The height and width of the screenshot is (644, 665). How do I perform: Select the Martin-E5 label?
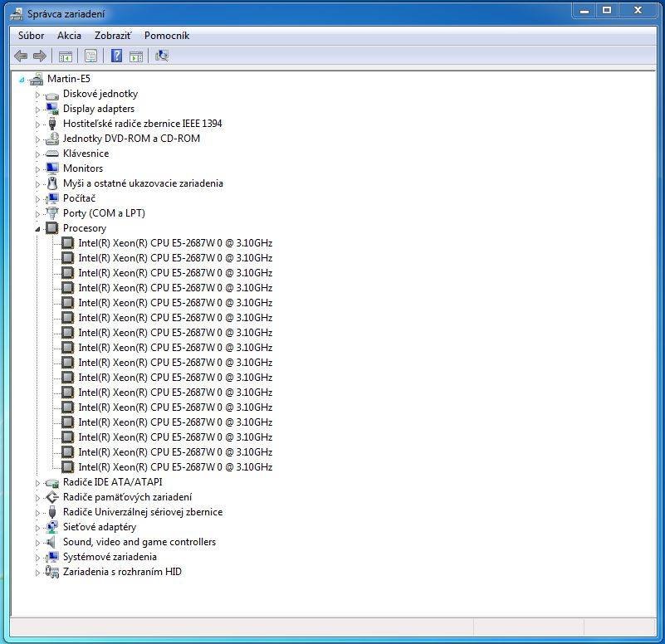69,79
